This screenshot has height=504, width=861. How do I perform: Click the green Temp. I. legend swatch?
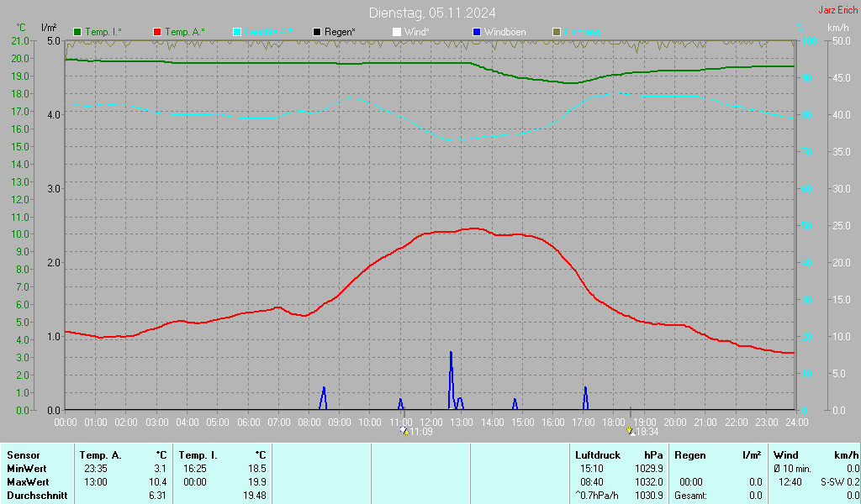(77, 33)
